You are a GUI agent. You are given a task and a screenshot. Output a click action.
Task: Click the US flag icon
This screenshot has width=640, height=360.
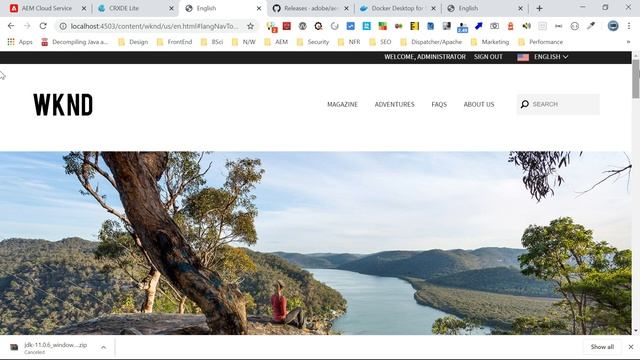pyautogui.click(x=523, y=57)
